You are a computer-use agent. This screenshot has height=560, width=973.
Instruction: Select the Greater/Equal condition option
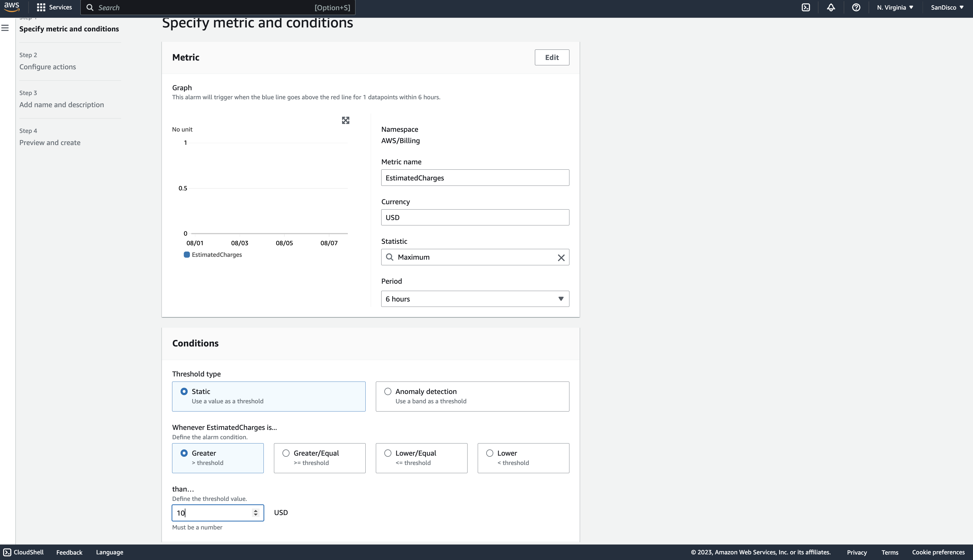coord(286,453)
